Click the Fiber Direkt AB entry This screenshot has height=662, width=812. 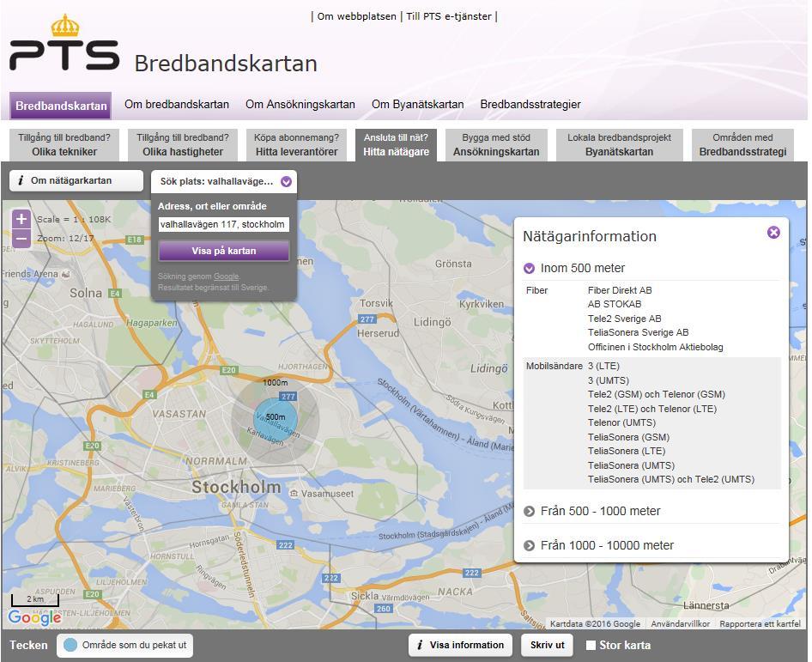tap(620, 290)
